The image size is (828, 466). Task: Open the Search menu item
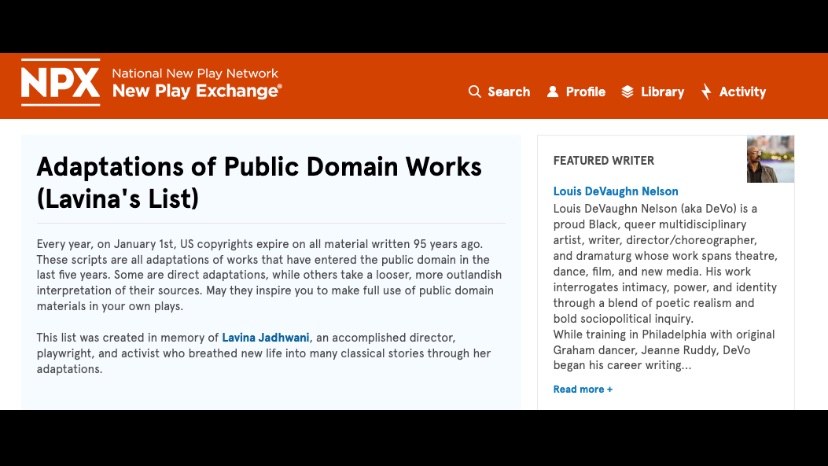(x=499, y=92)
